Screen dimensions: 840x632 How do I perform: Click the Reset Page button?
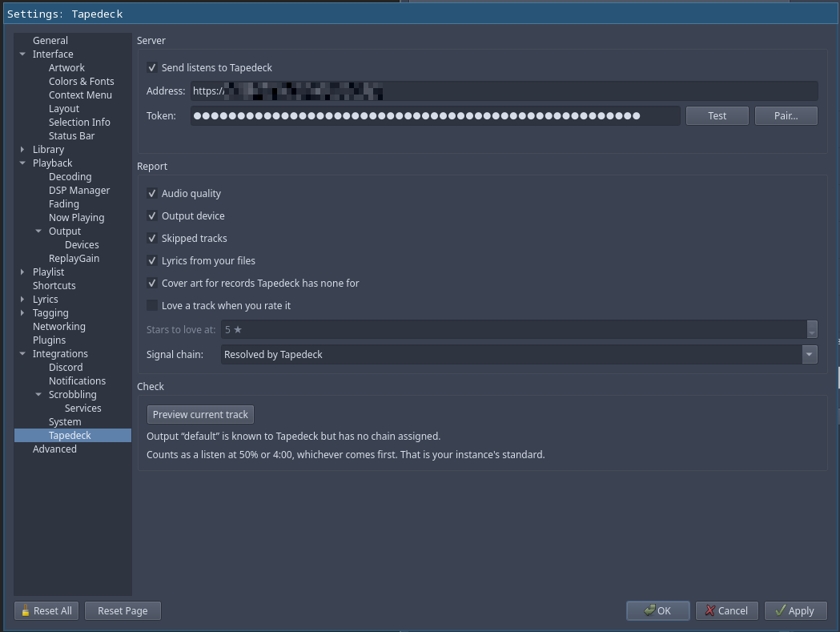pyautogui.click(x=123, y=610)
